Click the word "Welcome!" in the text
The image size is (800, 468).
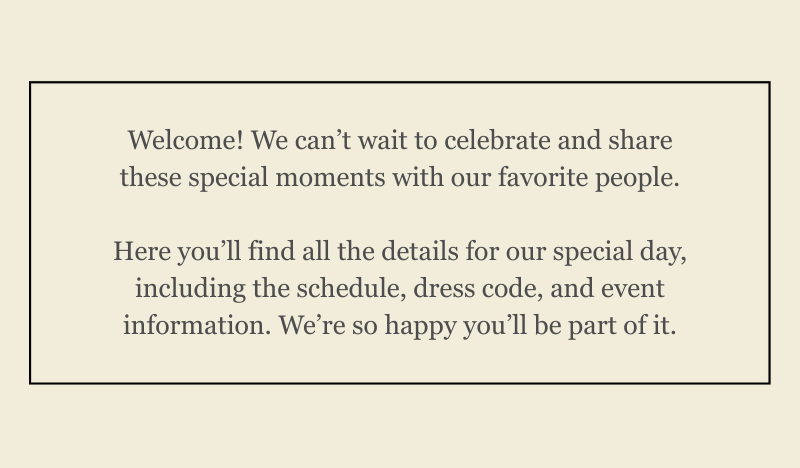coord(186,140)
